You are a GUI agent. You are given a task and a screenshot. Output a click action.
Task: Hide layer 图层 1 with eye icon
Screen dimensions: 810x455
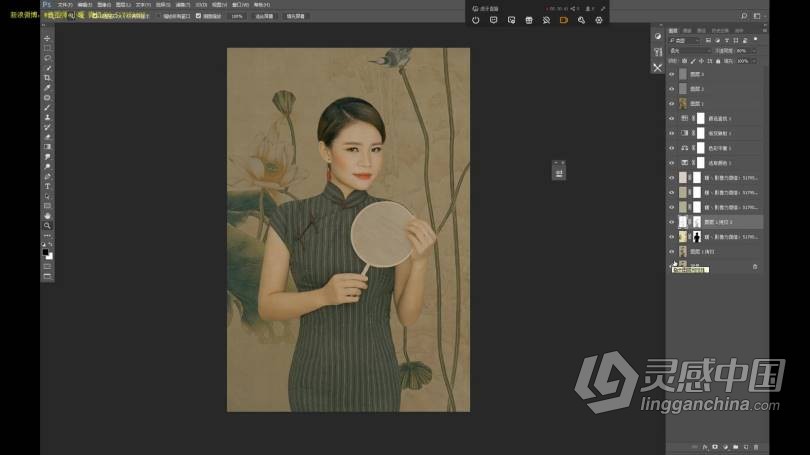[672, 104]
